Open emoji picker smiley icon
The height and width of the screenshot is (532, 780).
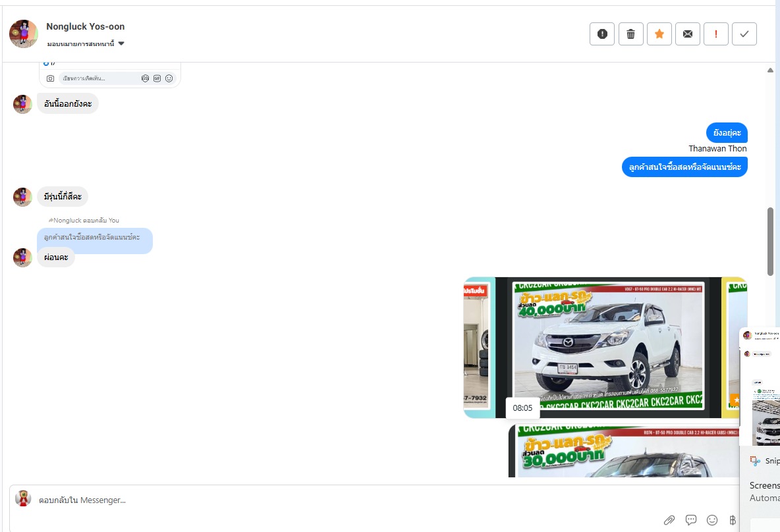(x=712, y=520)
